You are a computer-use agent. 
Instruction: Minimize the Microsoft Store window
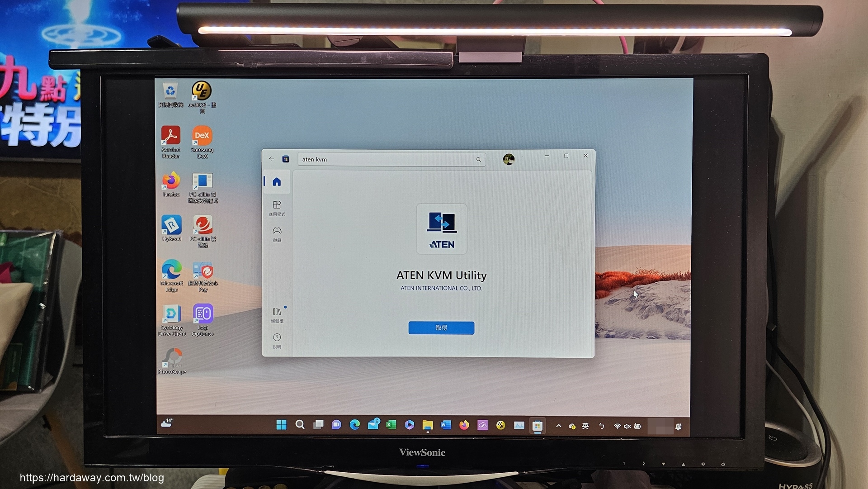pyautogui.click(x=547, y=156)
